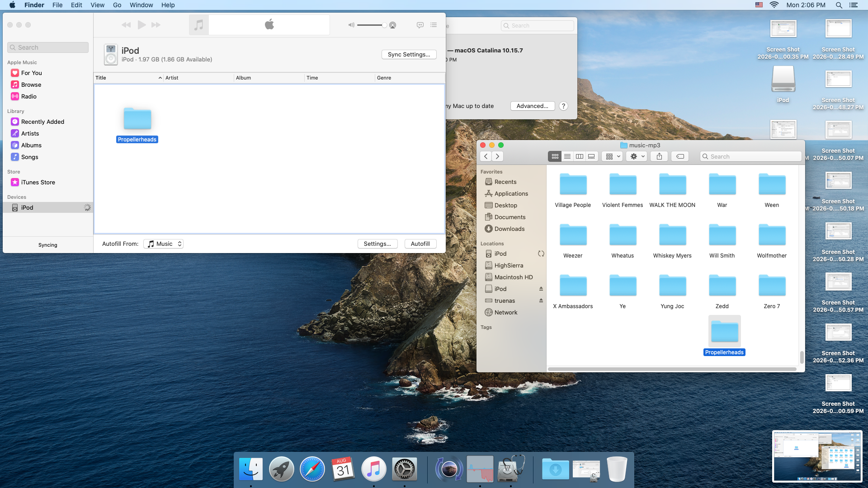This screenshot has height=488, width=868.
Task: Open the Go menu
Action: (117, 5)
